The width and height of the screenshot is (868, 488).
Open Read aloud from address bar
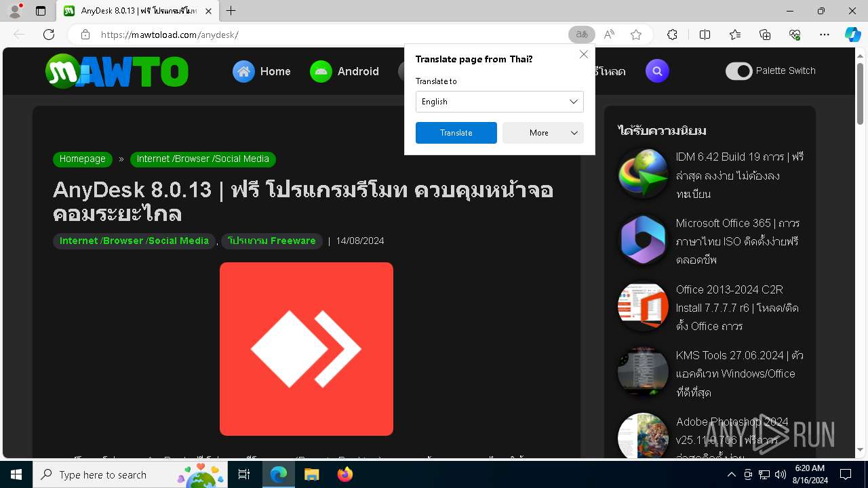click(x=609, y=35)
